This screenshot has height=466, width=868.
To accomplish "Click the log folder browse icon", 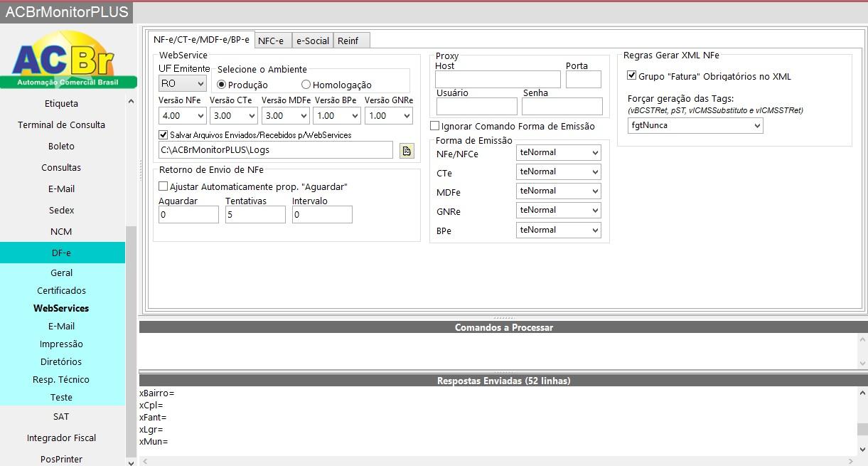I will 407,151.
